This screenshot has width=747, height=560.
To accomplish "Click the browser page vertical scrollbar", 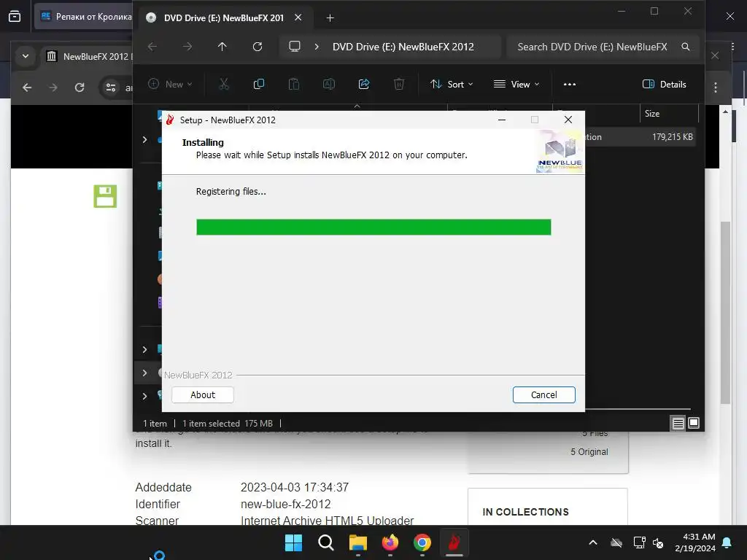I will [726, 312].
